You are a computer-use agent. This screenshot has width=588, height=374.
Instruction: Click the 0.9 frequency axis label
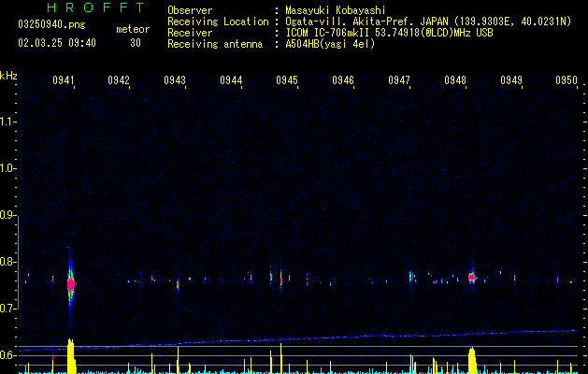(7, 215)
